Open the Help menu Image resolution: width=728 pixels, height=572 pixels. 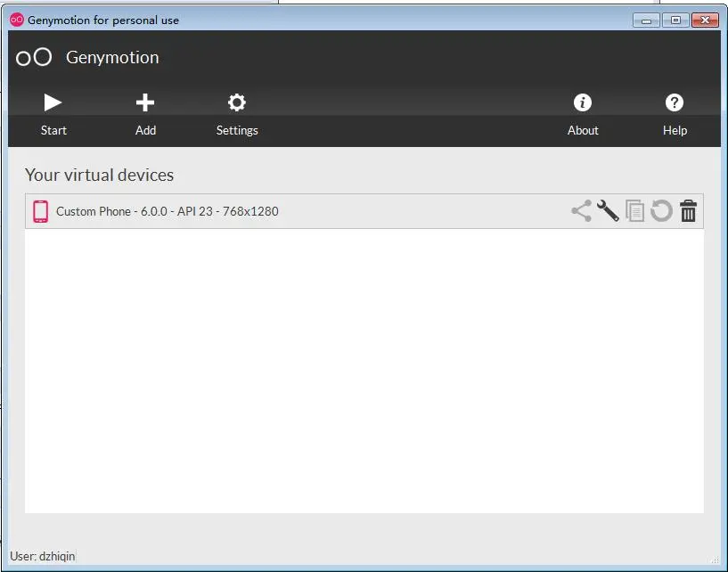click(675, 114)
